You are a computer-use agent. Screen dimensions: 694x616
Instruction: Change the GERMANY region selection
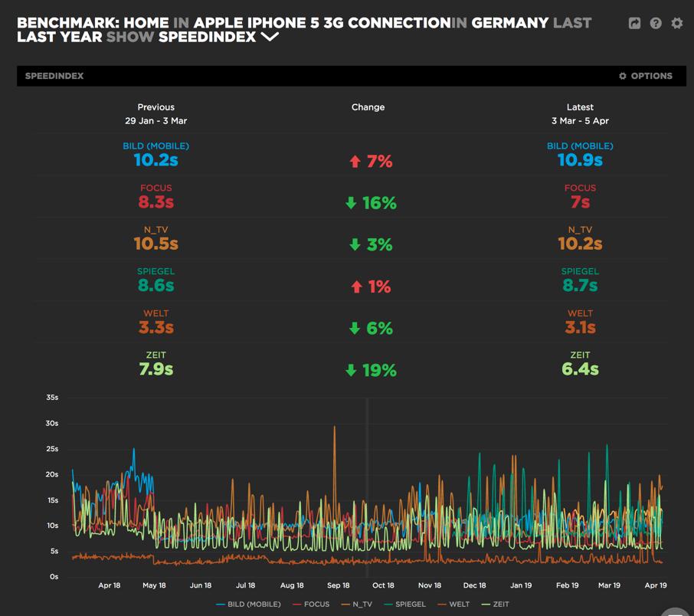tap(510, 22)
